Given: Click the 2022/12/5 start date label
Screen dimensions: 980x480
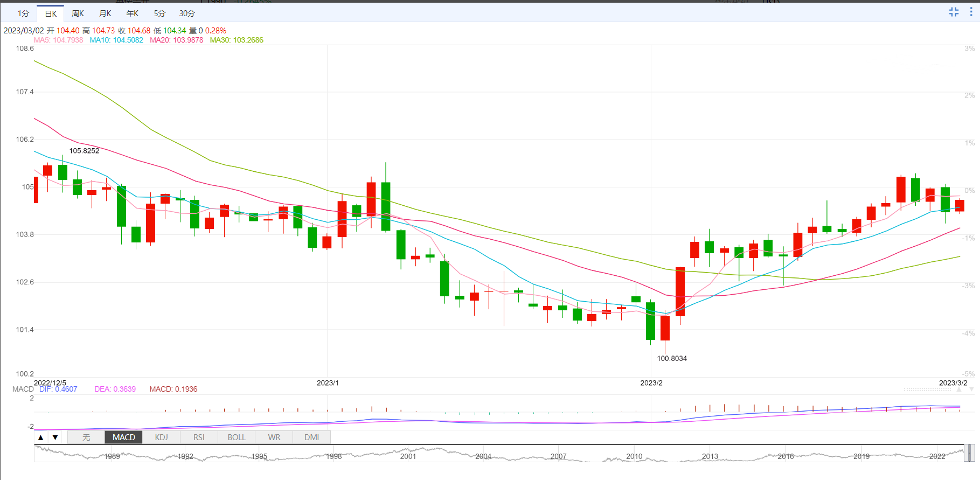Looking at the screenshot, I should coord(50,383).
